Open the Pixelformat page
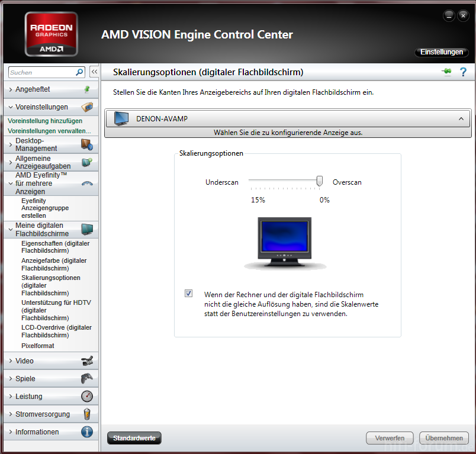The height and width of the screenshot is (454, 476). tap(38, 346)
